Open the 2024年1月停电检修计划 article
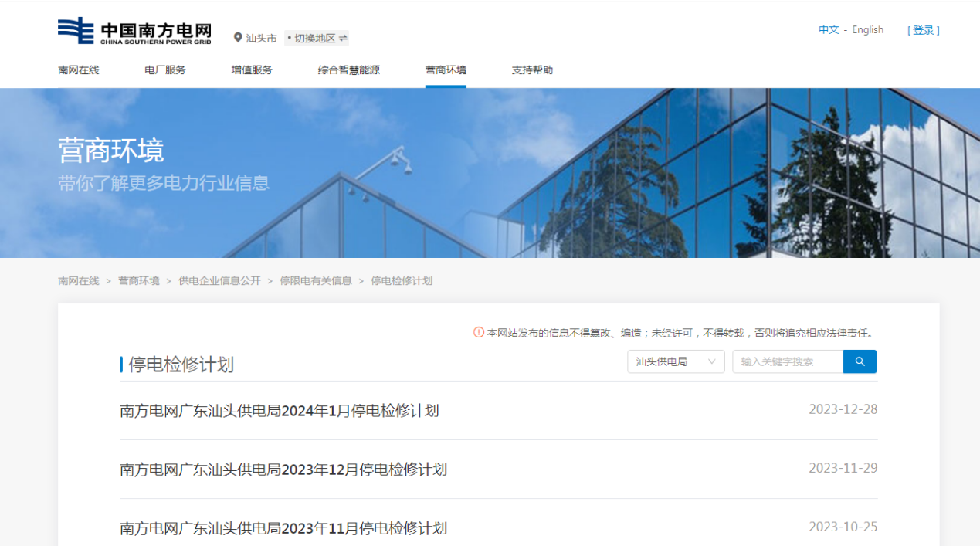 point(280,411)
